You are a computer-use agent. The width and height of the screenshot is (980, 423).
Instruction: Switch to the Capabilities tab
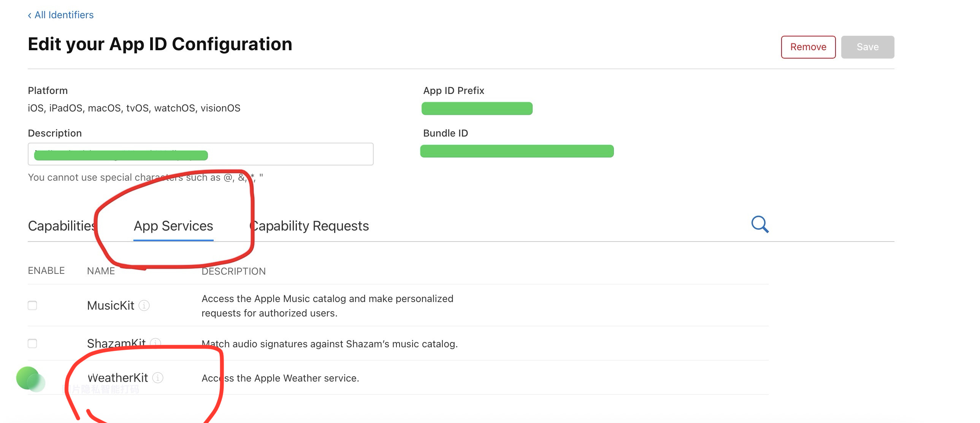[x=61, y=226]
